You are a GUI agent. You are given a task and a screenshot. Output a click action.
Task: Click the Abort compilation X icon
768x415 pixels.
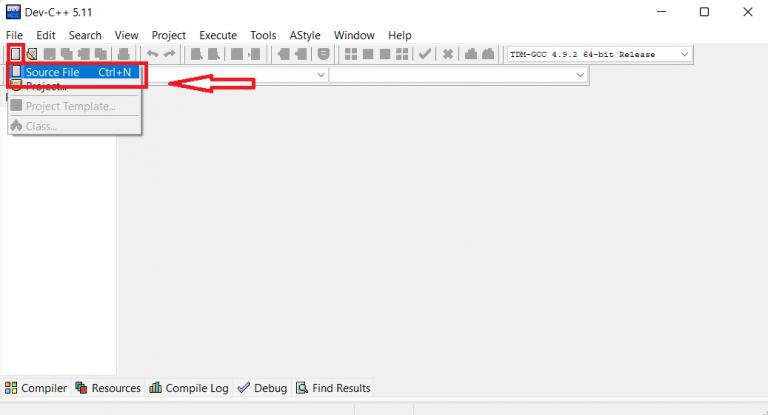(x=449, y=54)
